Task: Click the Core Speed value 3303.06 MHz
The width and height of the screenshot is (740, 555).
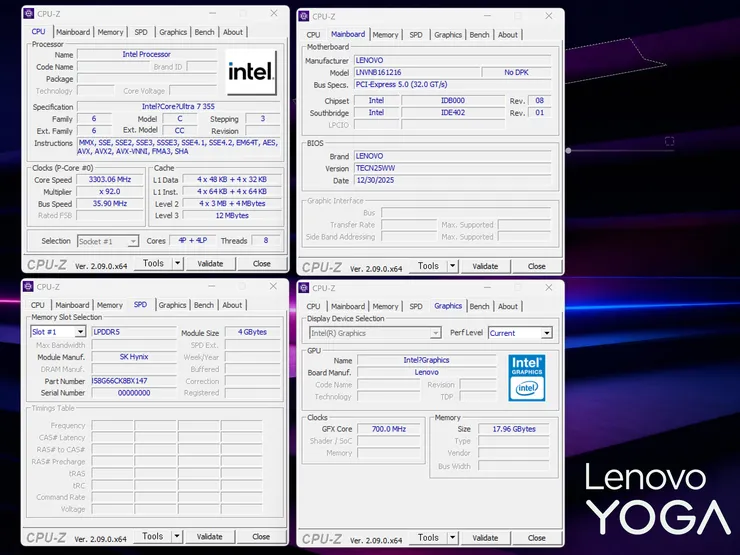Action: tap(110, 179)
